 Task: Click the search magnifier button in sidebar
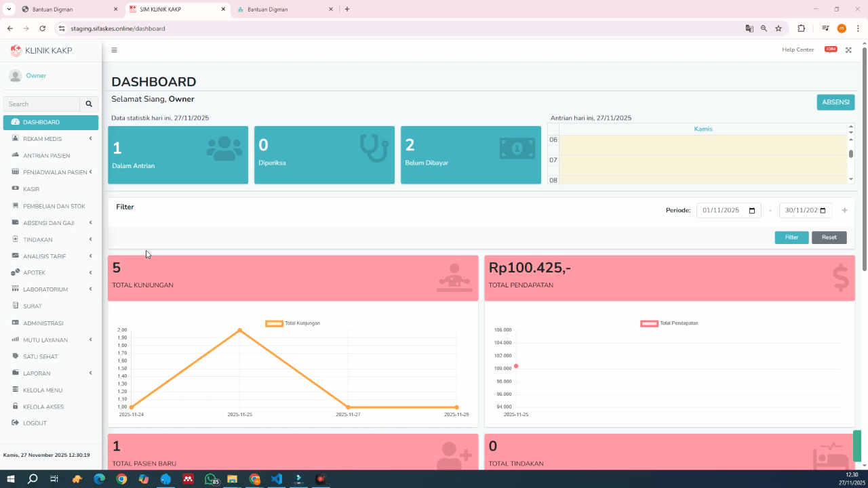(88, 104)
